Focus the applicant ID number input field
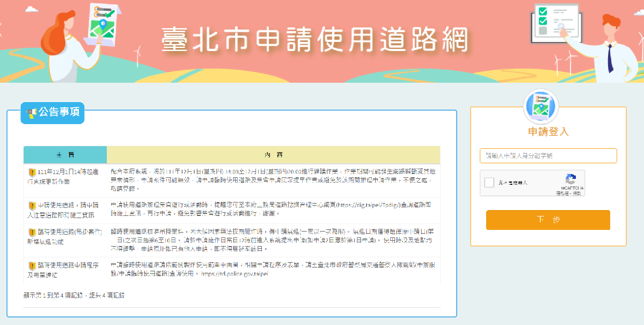644x325 pixels. pyautogui.click(x=548, y=156)
